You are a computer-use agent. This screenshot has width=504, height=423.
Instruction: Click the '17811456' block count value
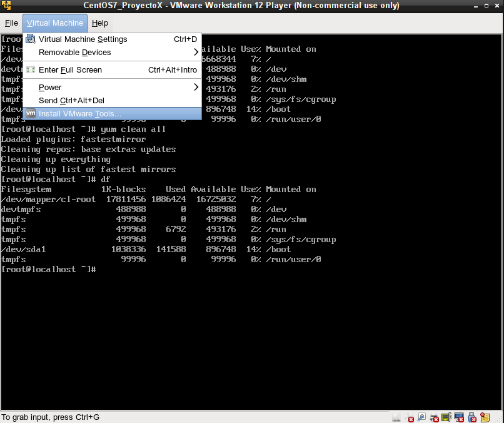coord(126,199)
